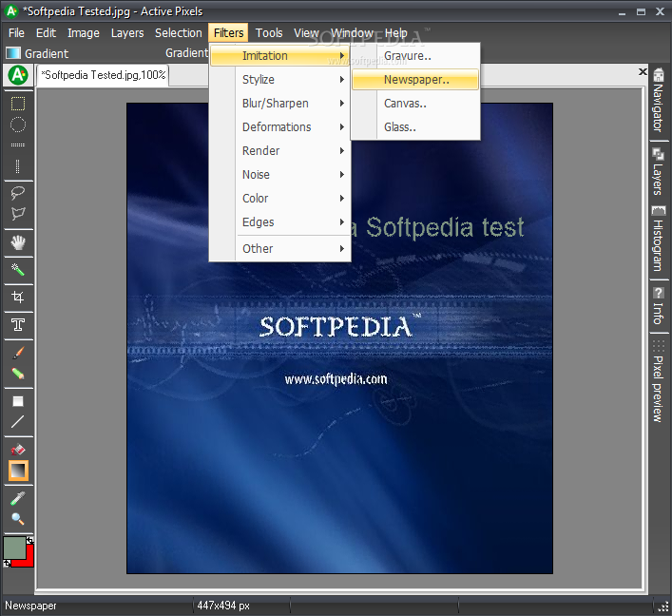
Task: Close the open Filters menu
Action: point(228,33)
